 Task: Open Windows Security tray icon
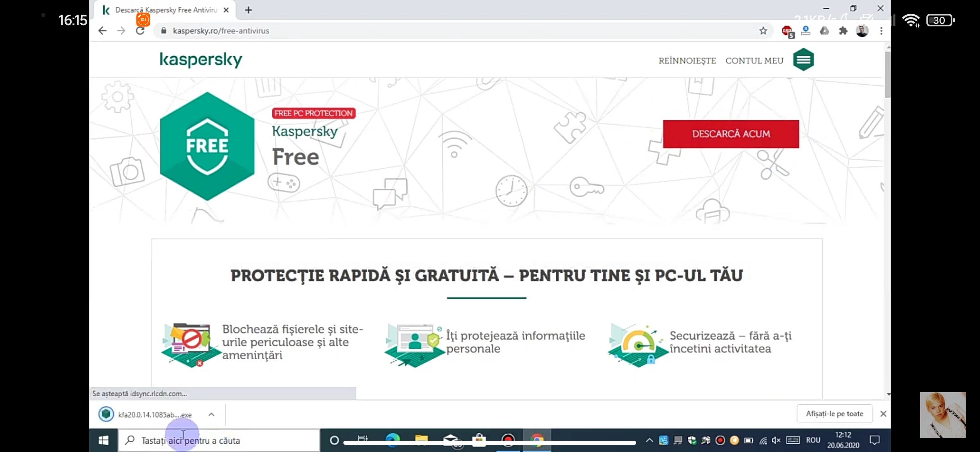[x=692, y=440]
